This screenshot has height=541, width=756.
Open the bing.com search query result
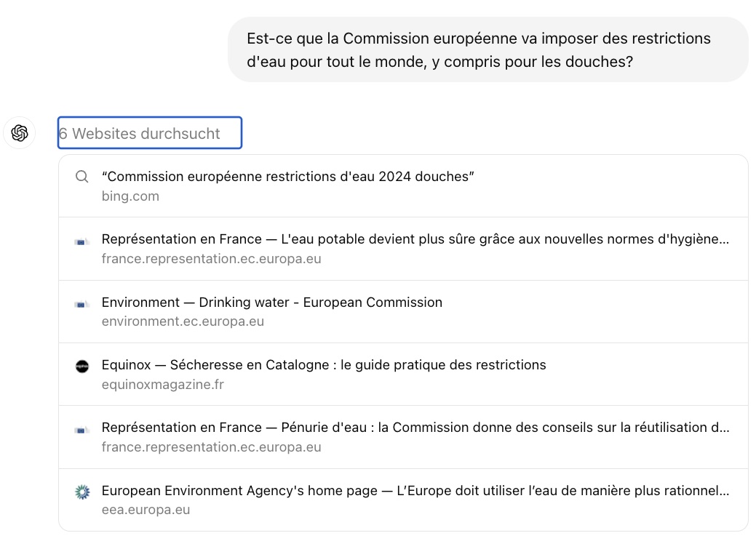point(289,176)
